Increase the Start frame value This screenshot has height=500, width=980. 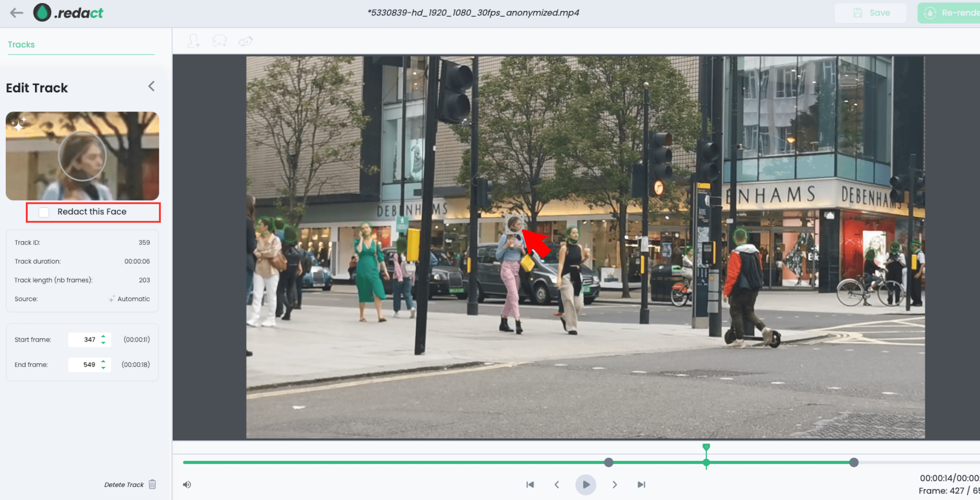(x=103, y=336)
